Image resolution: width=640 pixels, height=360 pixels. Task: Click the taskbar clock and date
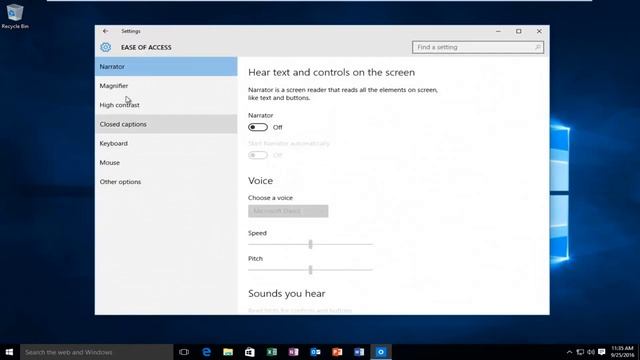click(623, 352)
